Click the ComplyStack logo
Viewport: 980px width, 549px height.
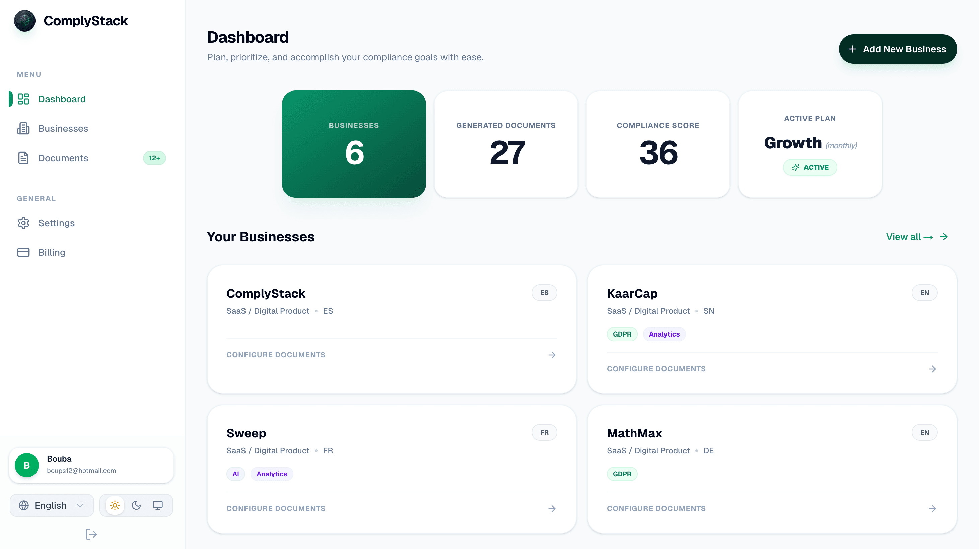(25, 20)
